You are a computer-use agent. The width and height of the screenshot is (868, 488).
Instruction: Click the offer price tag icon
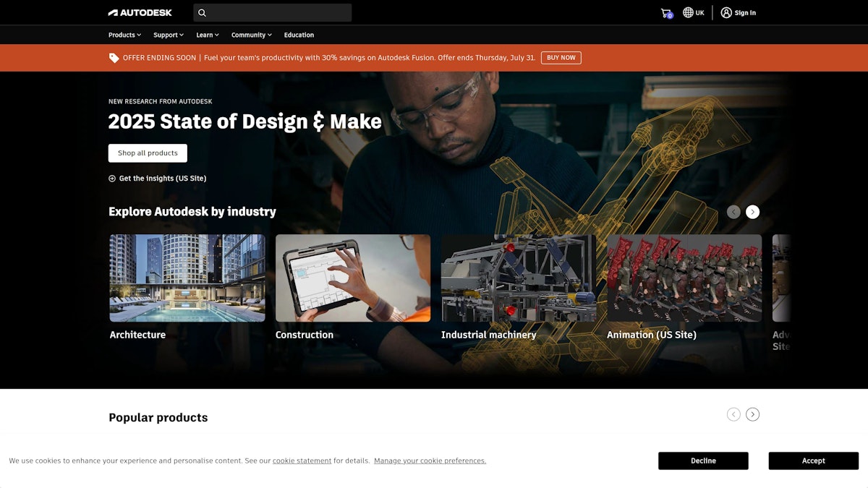click(x=114, y=58)
